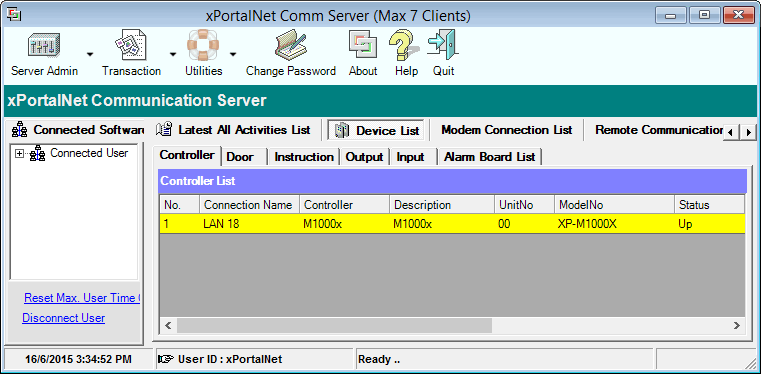
Task: Select the Alarm Board List sub-tab
Action: click(x=490, y=157)
